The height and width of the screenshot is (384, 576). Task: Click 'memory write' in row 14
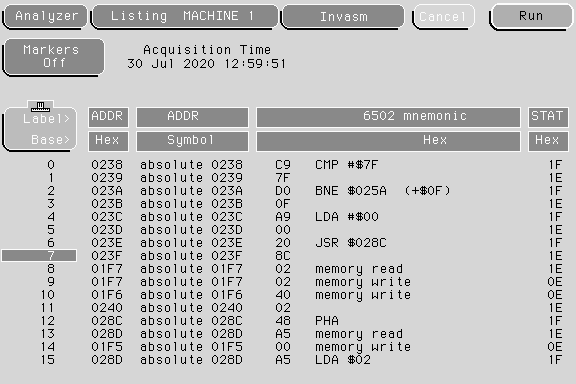363,347
